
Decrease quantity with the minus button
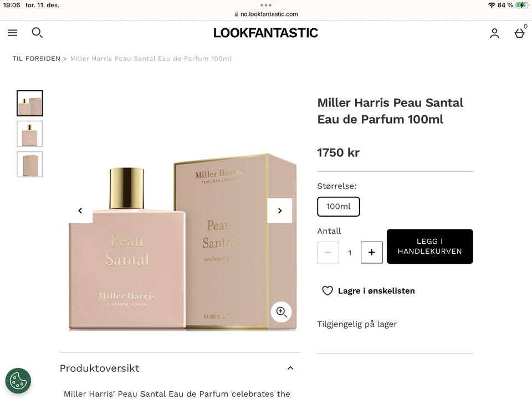(x=328, y=252)
